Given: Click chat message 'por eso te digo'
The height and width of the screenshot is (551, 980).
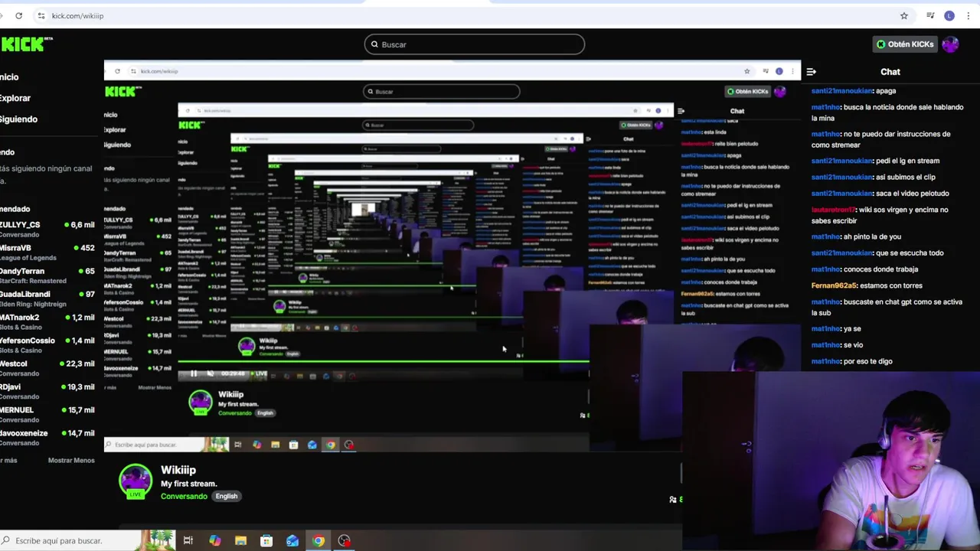Looking at the screenshot, I should pyautogui.click(x=868, y=361).
